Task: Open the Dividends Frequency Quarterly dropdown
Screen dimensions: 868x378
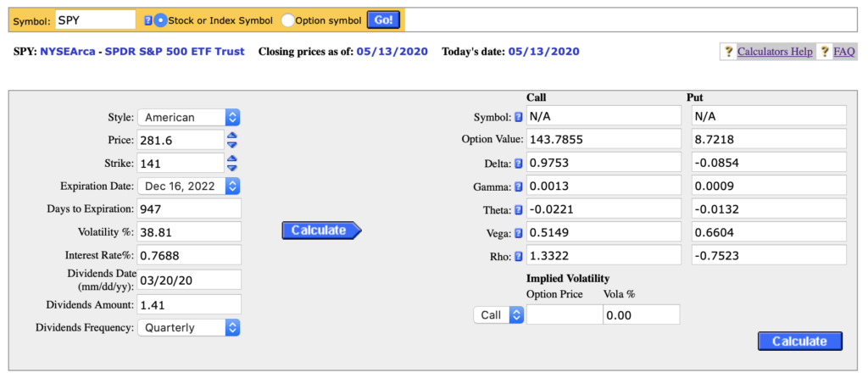Action: point(189,328)
